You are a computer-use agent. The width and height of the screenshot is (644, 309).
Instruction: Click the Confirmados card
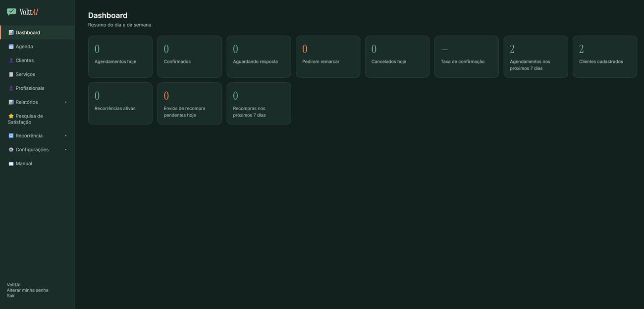click(x=190, y=57)
